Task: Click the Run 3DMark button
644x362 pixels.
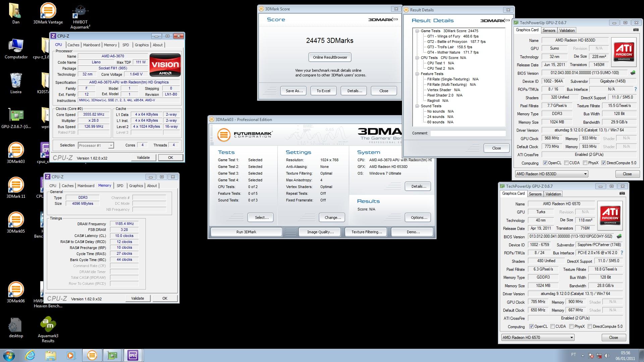Action: coord(246,232)
